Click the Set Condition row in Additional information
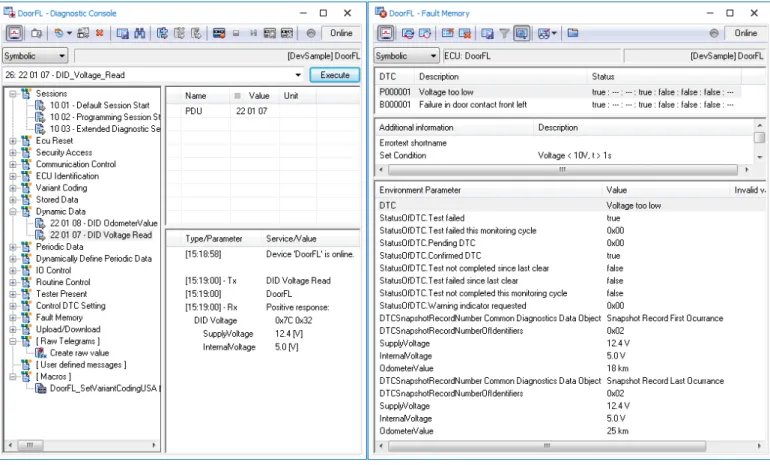Screen dimensions: 770x465 565,155
